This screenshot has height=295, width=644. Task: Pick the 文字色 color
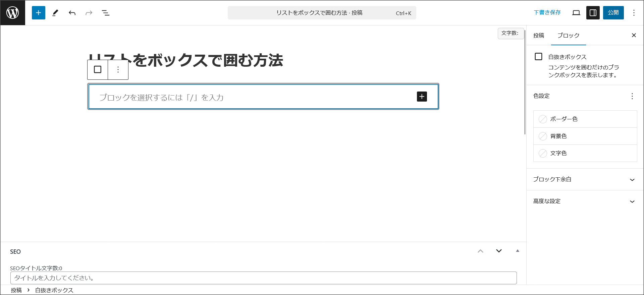pos(585,153)
